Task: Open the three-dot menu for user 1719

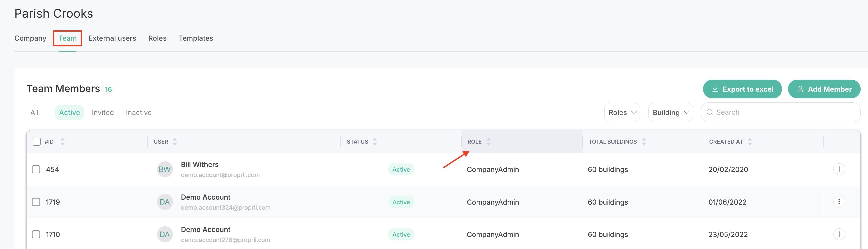Action: coord(839,202)
